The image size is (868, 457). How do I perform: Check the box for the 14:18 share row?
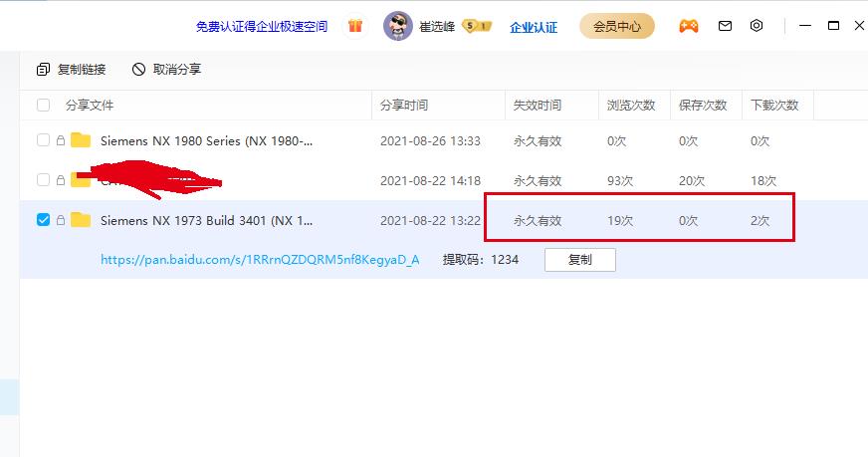43,180
